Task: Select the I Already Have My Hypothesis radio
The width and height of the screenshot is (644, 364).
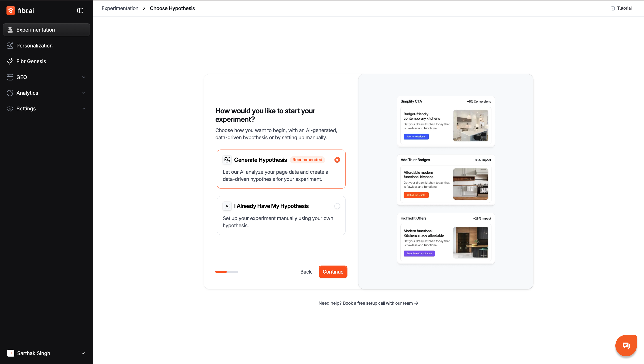Action: [x=337, y=206]
